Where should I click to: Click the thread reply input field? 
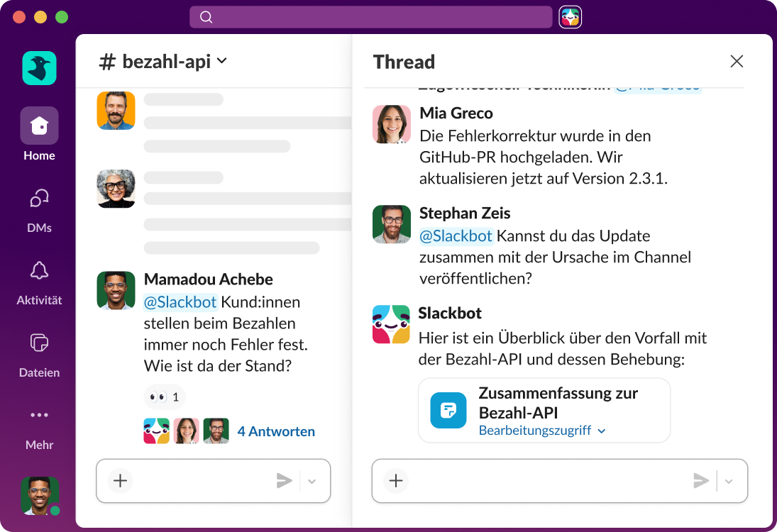pos(559,481)
